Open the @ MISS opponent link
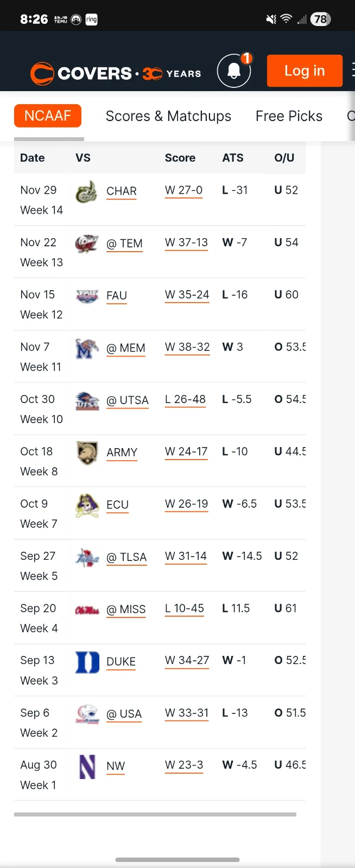Viewport: 355px width, 868px height. (126, 610)
